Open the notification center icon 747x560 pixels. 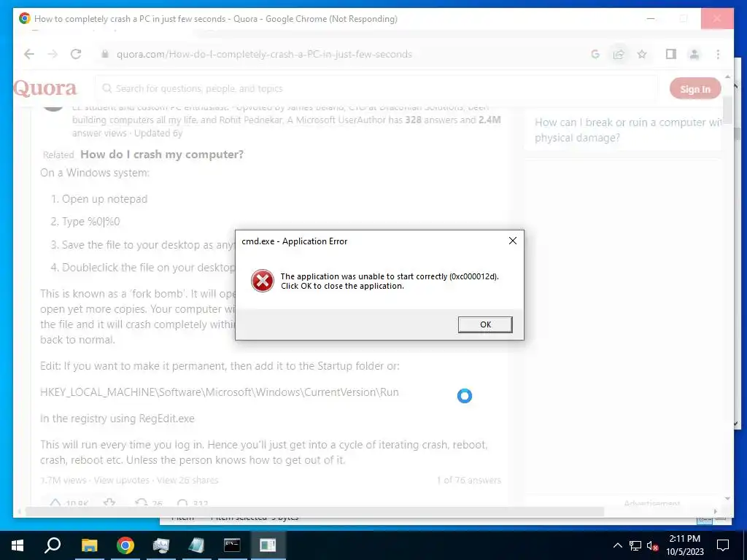click(x=723, y=545)
